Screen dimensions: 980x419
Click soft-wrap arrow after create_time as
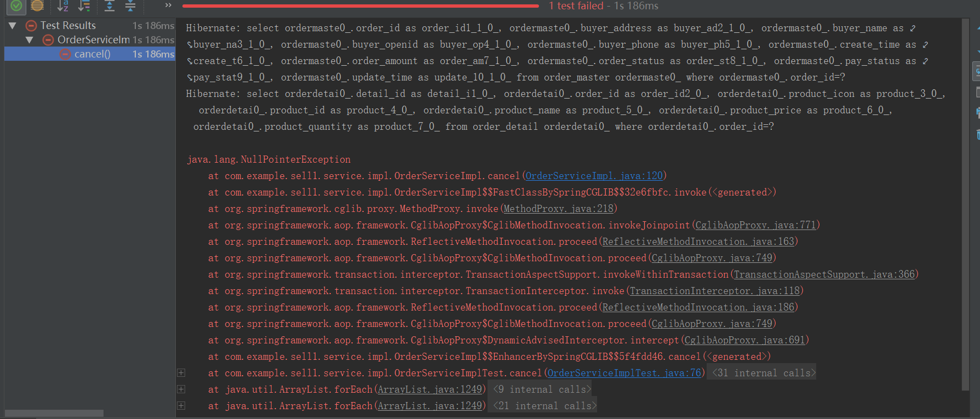[x=925, y=45]
